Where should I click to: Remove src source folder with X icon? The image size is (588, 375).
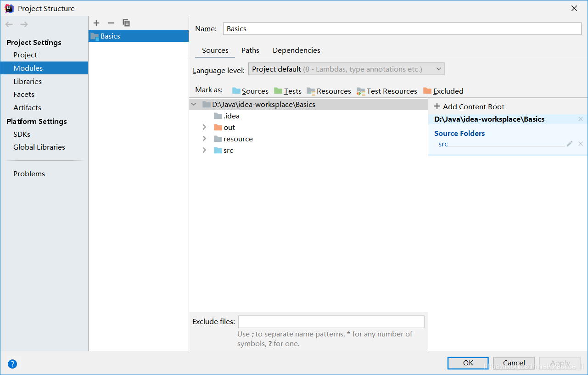coord(581,144)
